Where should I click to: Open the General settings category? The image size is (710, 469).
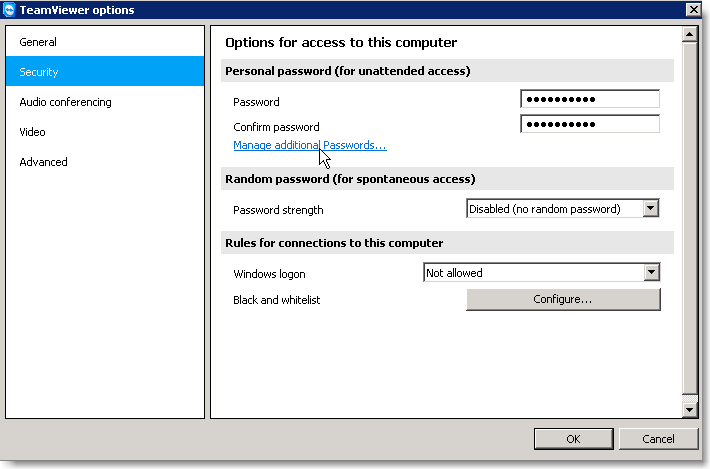105,42
